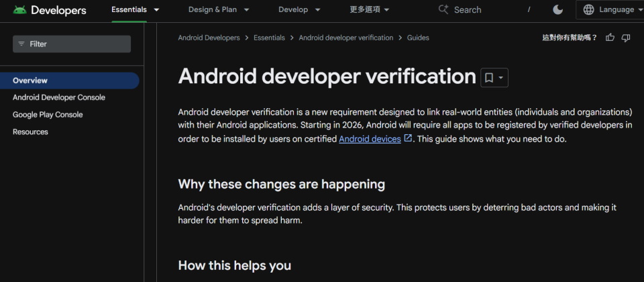The image size is (644, 282).
Task: Click the globe Language icon
Action: [589, 9]
